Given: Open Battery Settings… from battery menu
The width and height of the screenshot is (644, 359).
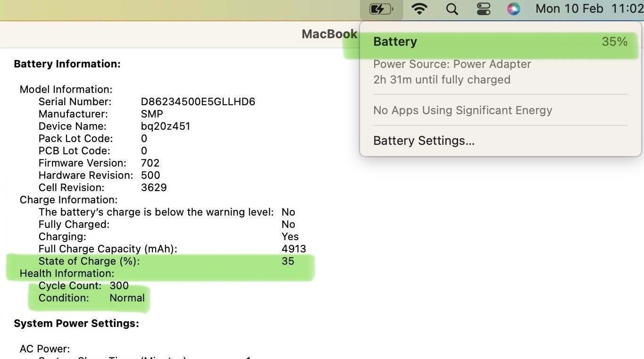Looking at the screenshot, I should (x=424, y=141).
